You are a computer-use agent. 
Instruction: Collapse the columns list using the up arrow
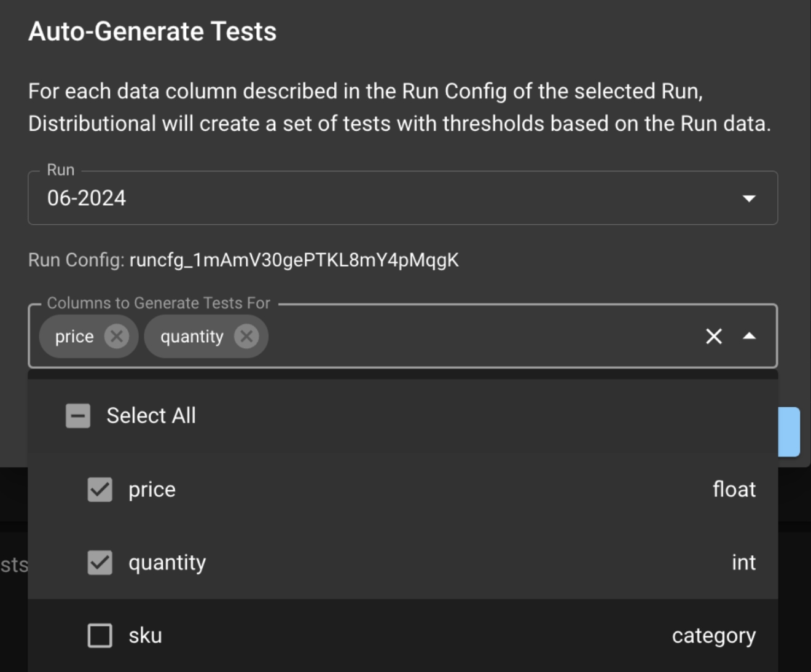click(749, 336)
